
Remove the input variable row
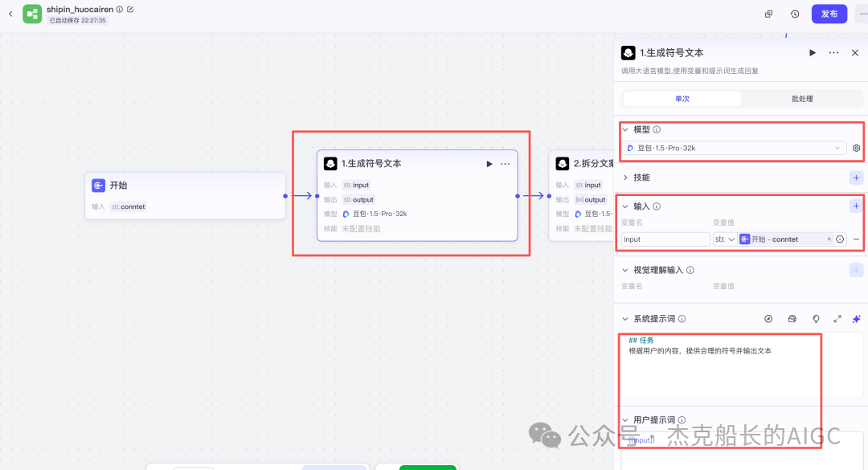pyautogui.click(x=857, y=239)
